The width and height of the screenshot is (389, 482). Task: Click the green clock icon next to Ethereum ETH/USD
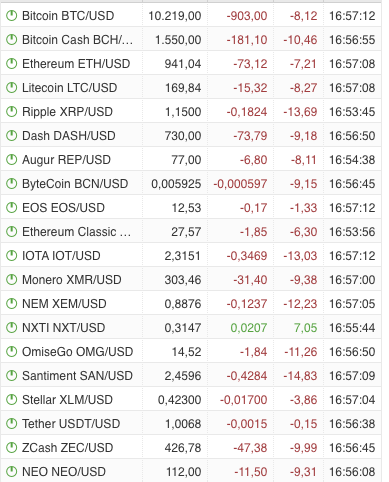tap(12, 64)
